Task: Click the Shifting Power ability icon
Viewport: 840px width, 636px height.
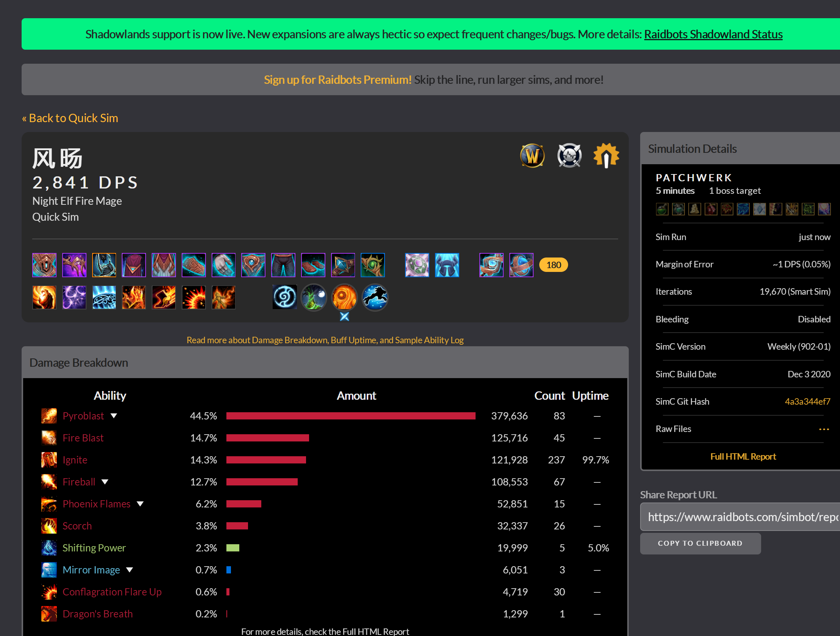Action: [x=49, y=548]
